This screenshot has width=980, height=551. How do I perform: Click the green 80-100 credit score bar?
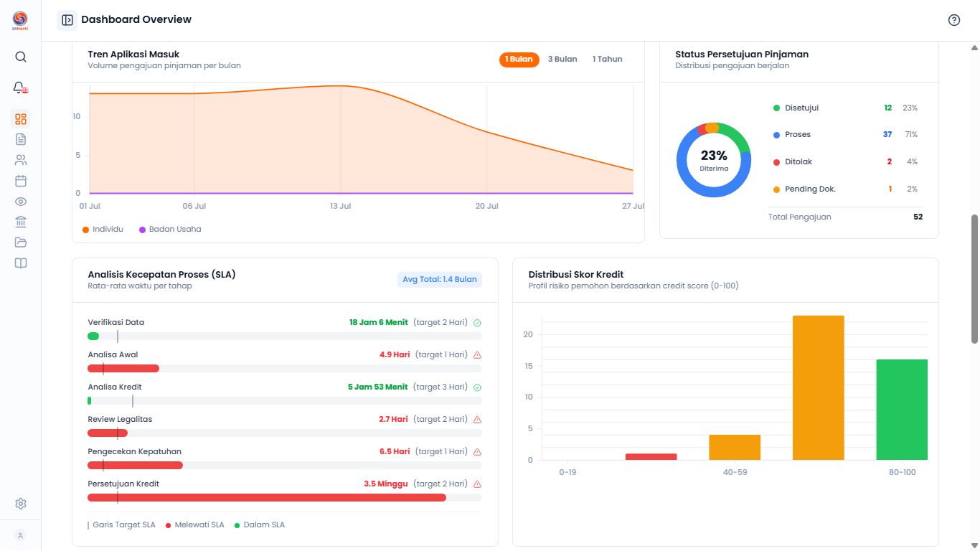click(x=902, y=410)
